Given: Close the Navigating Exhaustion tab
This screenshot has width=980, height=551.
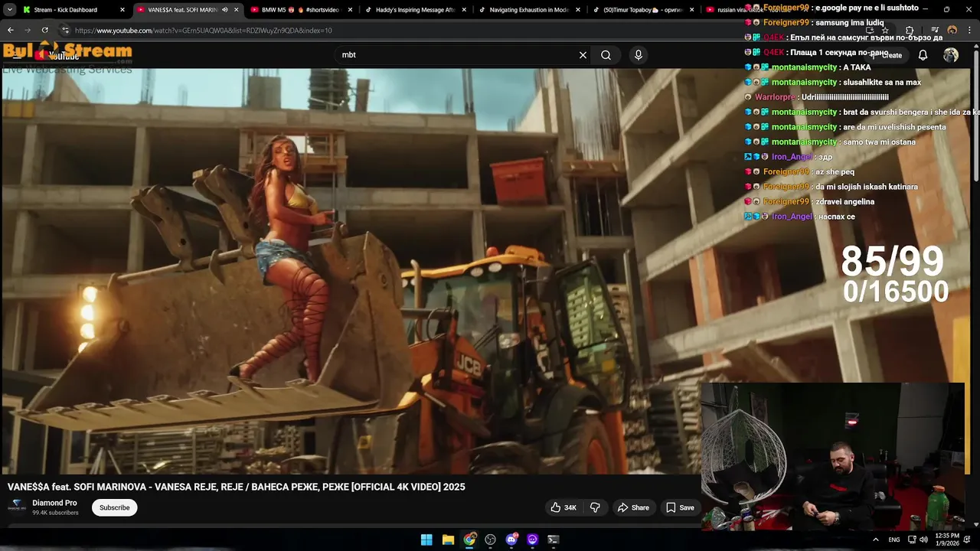Looking at the screenshot, I should (x=578, y=10).
